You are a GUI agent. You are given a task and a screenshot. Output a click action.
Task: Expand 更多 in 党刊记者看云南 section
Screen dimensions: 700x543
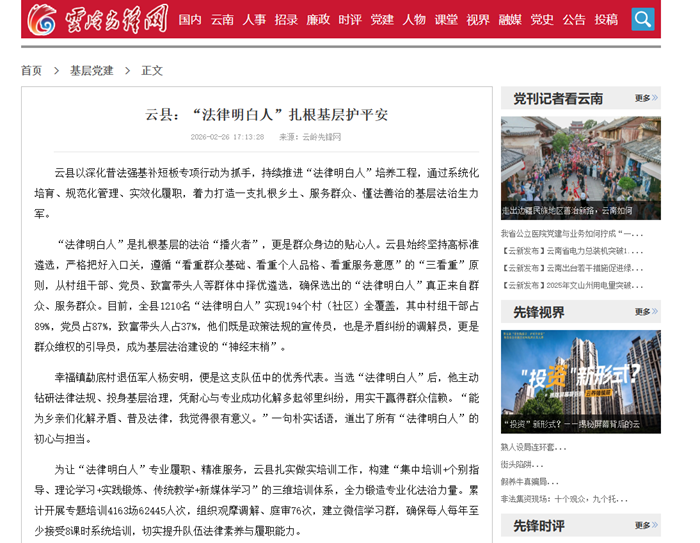[x=643, y=99]
